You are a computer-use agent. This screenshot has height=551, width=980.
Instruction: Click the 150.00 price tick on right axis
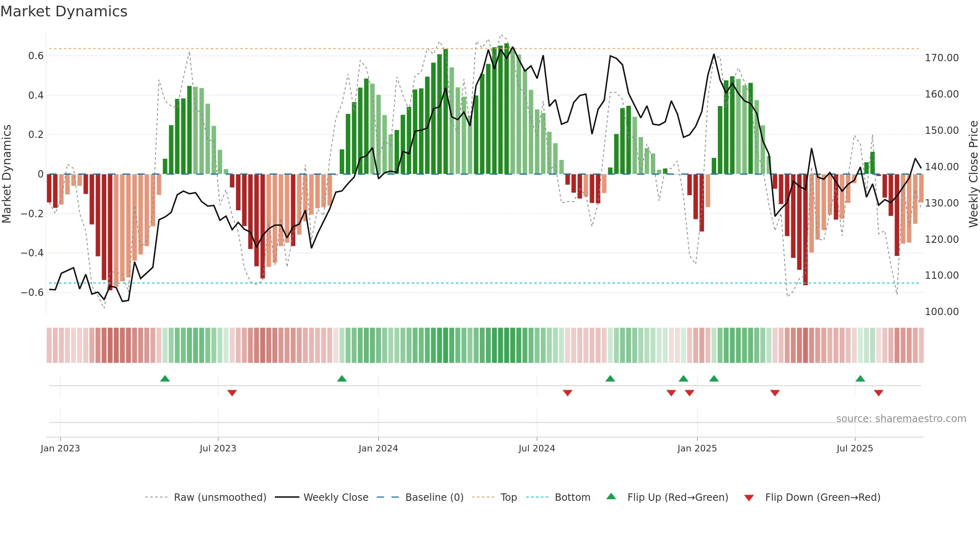[942, 130]
